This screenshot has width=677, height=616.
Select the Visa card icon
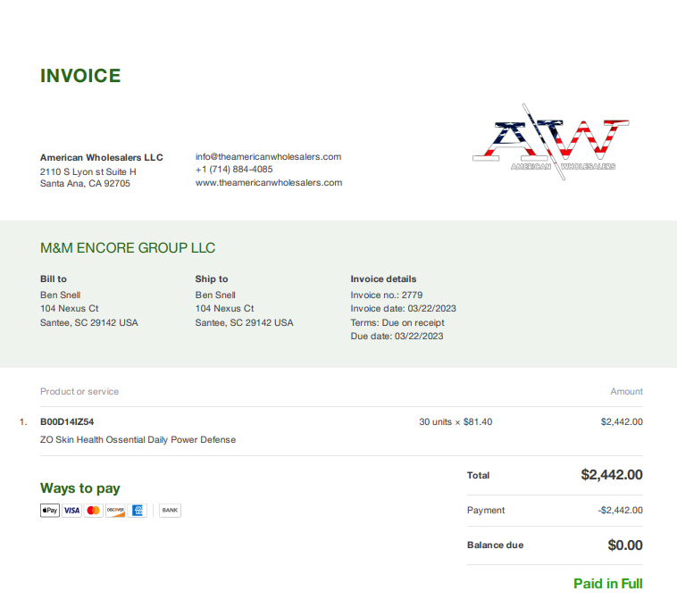tap(71, 511)
